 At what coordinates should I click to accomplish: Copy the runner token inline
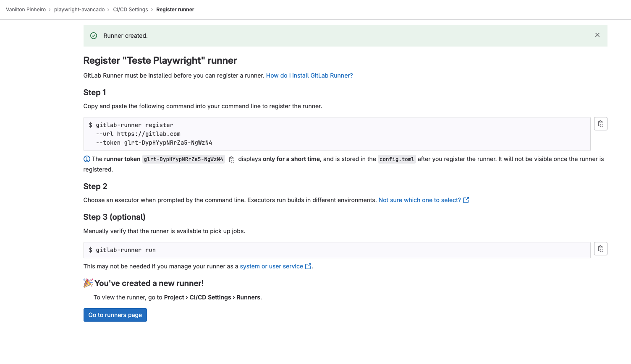click(232, 160)
